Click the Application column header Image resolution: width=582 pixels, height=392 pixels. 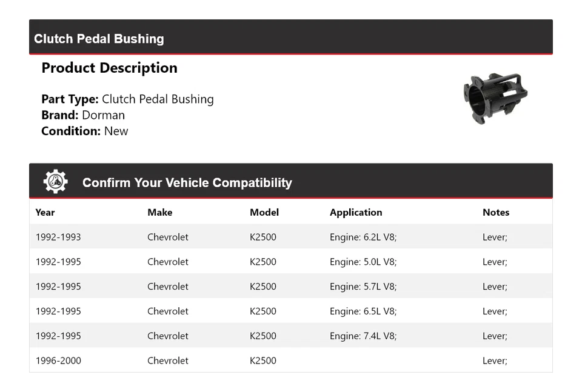355,212
